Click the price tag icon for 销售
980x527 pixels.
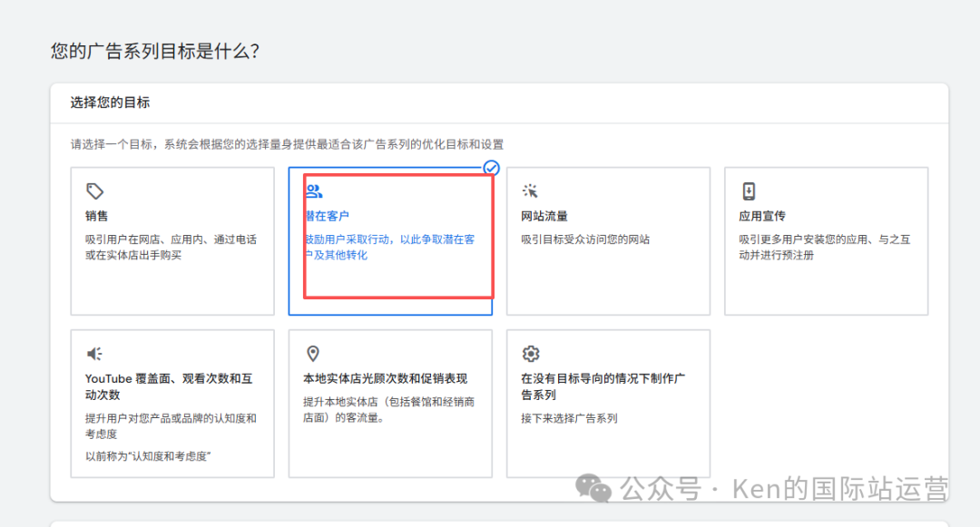(x=94, y=191)
